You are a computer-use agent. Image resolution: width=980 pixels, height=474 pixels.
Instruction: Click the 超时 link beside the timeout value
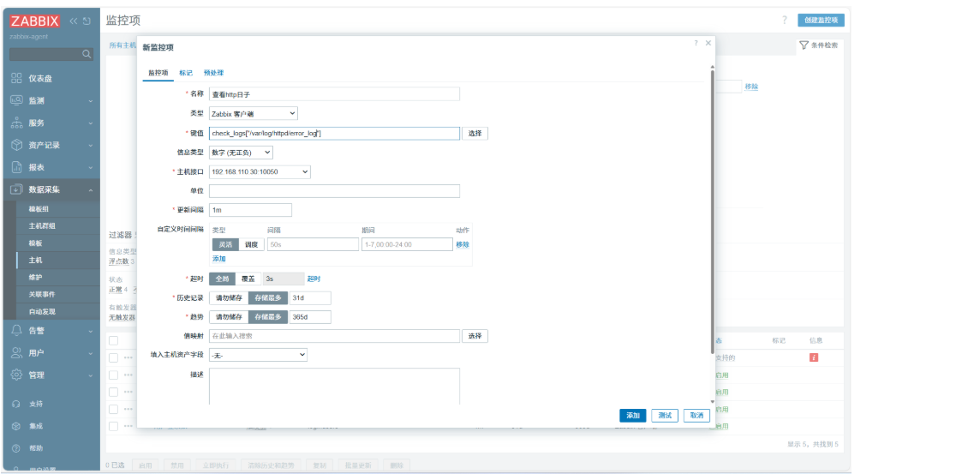[314, 279]
